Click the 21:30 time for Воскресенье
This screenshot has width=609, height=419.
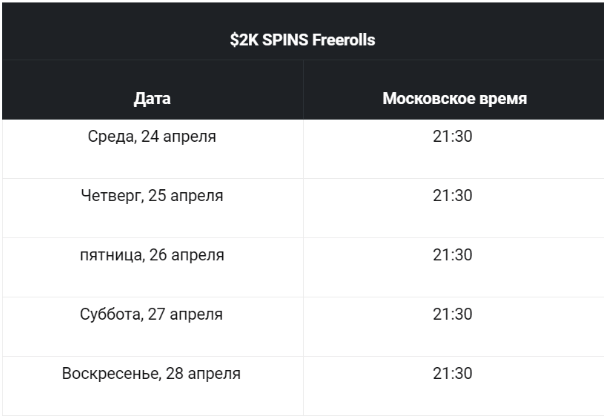click(452, 374)
